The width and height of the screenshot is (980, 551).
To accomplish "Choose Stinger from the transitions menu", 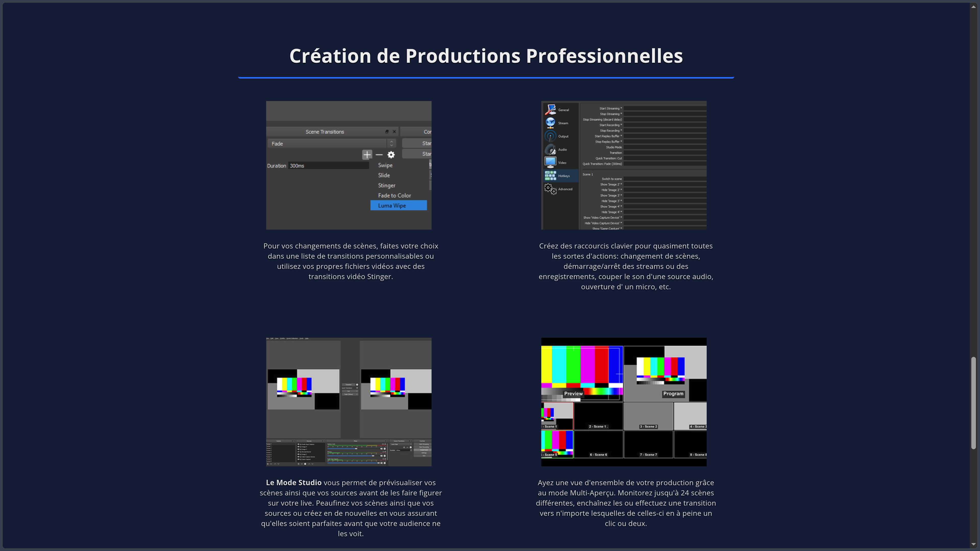I will click(387, 185).
